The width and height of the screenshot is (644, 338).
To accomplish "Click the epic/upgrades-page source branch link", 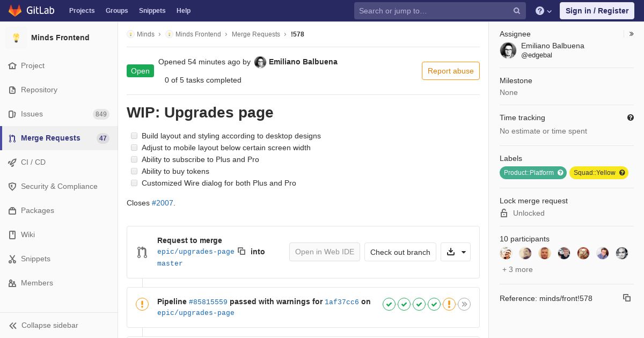I will [196, 252].
